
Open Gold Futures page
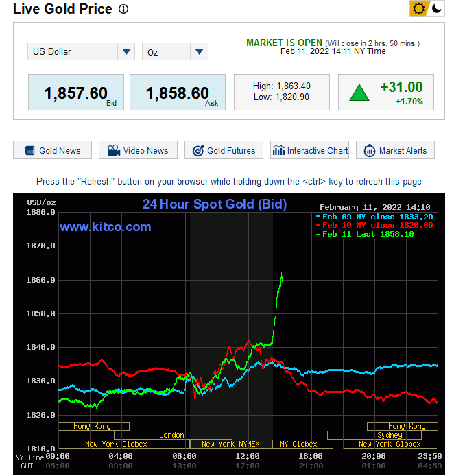pos(231,151)
